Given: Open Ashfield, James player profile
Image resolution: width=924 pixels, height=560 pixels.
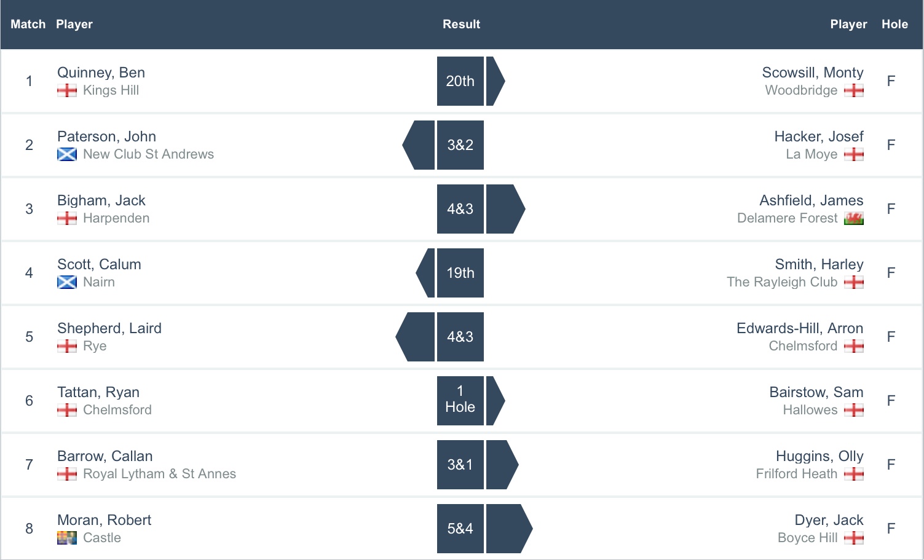Looking at the screenshot, I should click(811, 200).
